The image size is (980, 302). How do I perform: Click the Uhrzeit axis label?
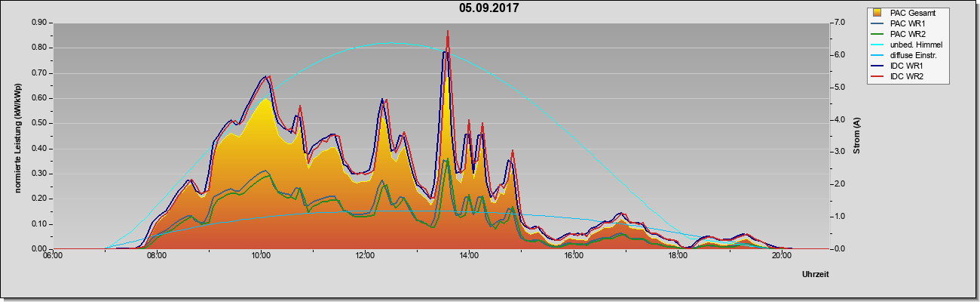(x=815, y=275)
